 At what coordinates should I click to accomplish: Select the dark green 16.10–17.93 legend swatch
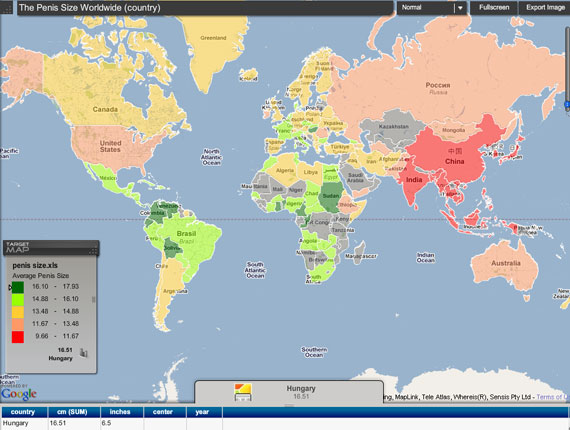tap(18, 287)
